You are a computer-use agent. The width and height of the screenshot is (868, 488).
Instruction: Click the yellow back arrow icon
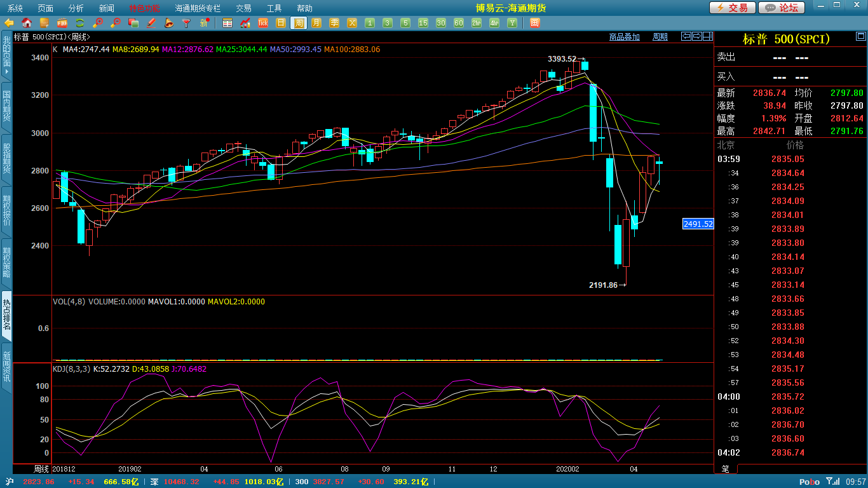(9, 23)
